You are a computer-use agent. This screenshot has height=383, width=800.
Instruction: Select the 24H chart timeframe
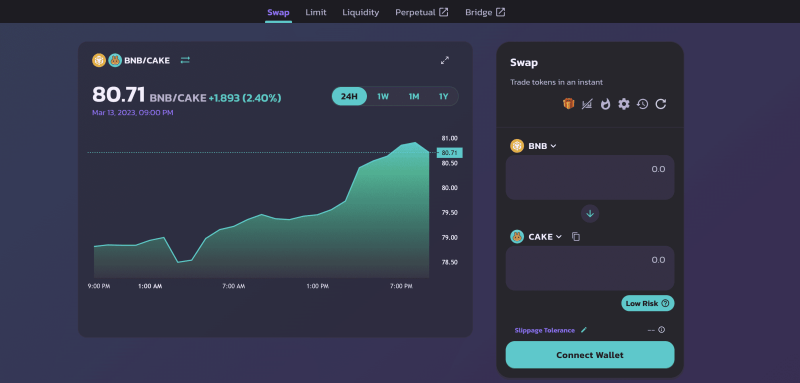(349, 96)
